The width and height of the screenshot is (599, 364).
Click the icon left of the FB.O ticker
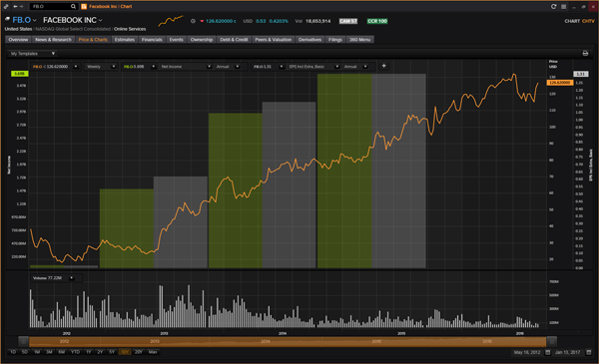7,19
